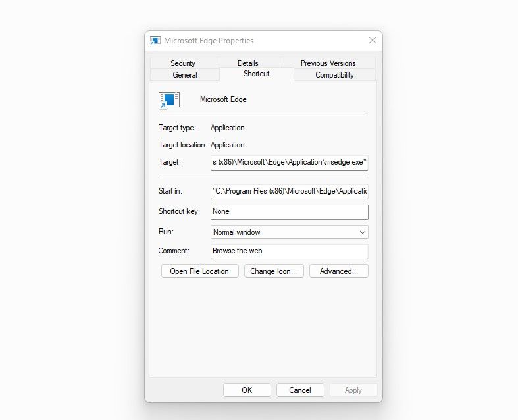Click into the Target path field
Image resolution: width=518 pixels, height=420 pixels.
(290, 163)
